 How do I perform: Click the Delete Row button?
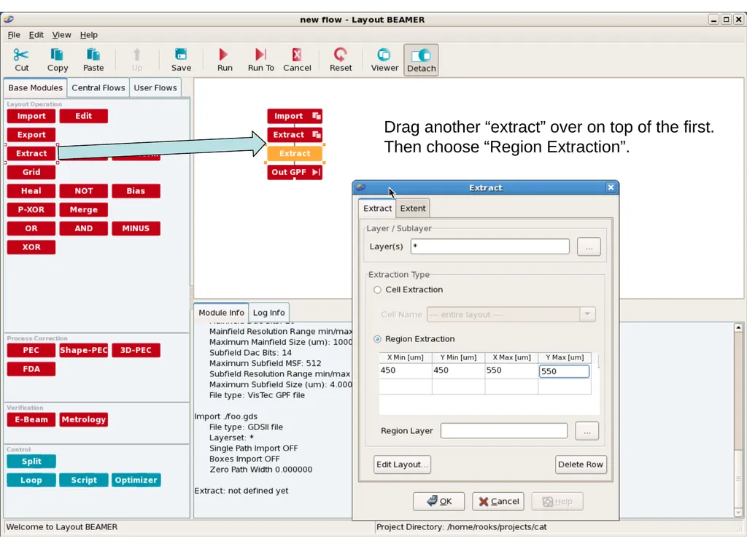580,464
